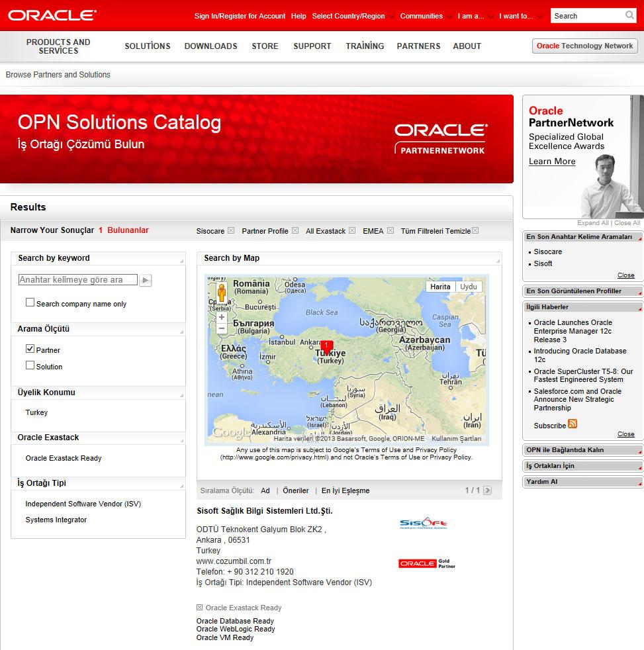Open Select Country/Region dropdown
Viewport: 644px width, 650px height.
pos(352,16)
